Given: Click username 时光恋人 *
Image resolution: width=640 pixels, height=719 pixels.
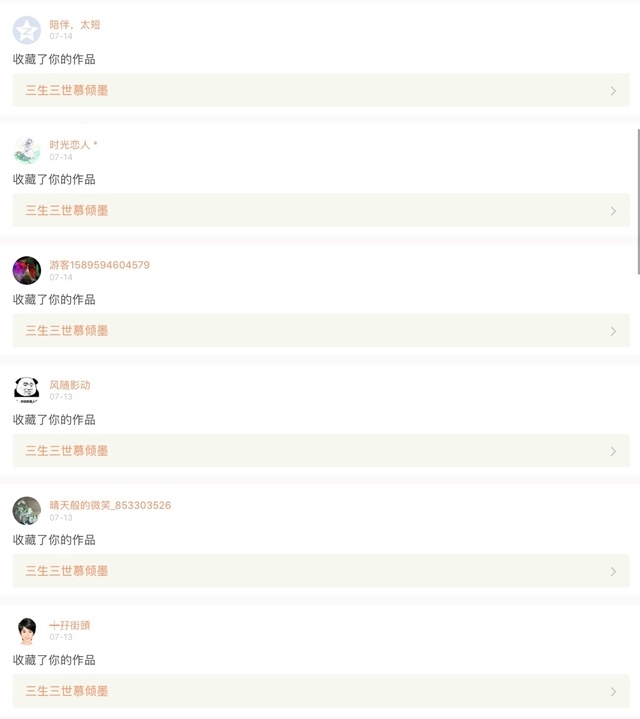Looking at the screenshot, I should [74, 145].
